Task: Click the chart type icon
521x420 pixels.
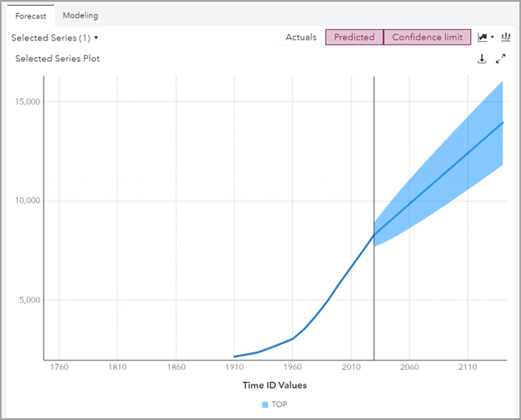Action: click(x=482, y=37)
